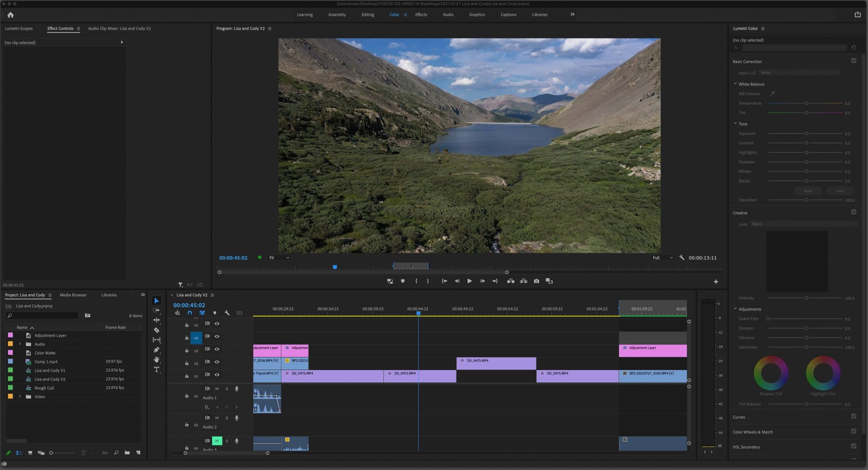This screenshot has height=470, width=868.
Task: Open the Media Browser tab
Action: point(73,295)
